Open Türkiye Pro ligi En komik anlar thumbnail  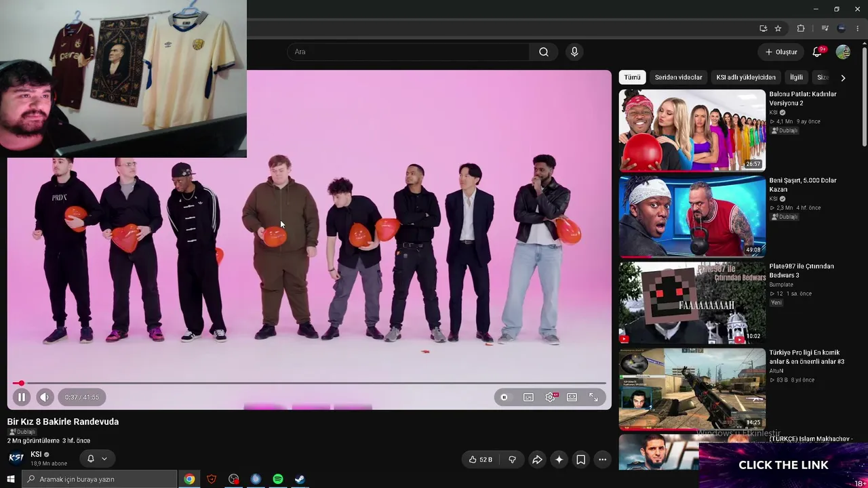pyautogui.click(x=692, y=389)
